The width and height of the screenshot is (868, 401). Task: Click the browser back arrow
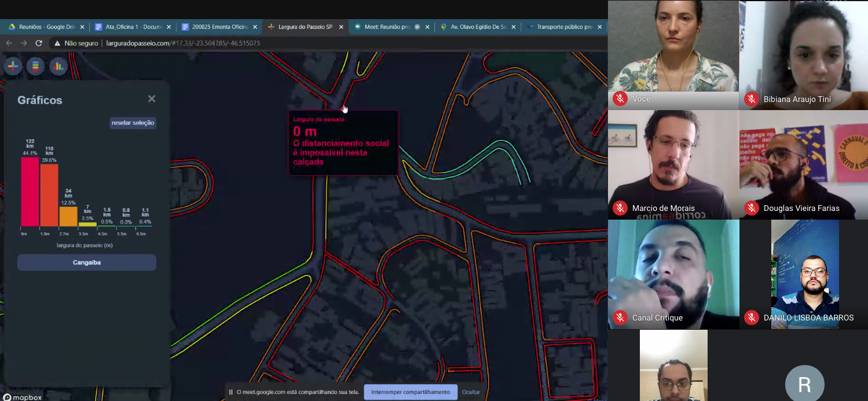9,43
